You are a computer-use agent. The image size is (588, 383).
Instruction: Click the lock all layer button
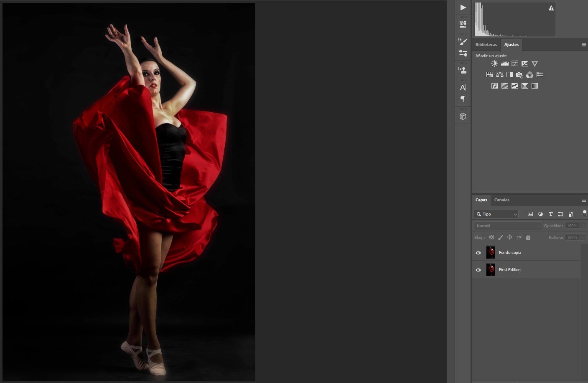(528, 237)
